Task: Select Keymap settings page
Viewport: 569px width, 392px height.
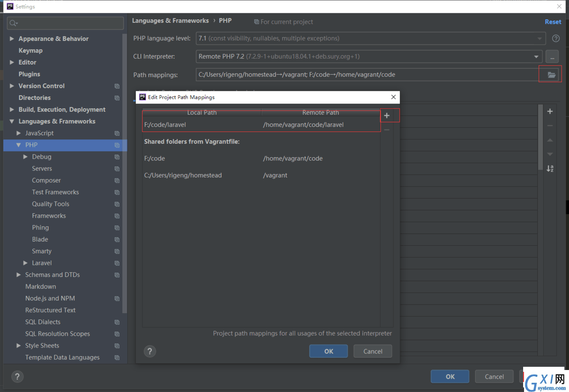Action: point(30,50)
